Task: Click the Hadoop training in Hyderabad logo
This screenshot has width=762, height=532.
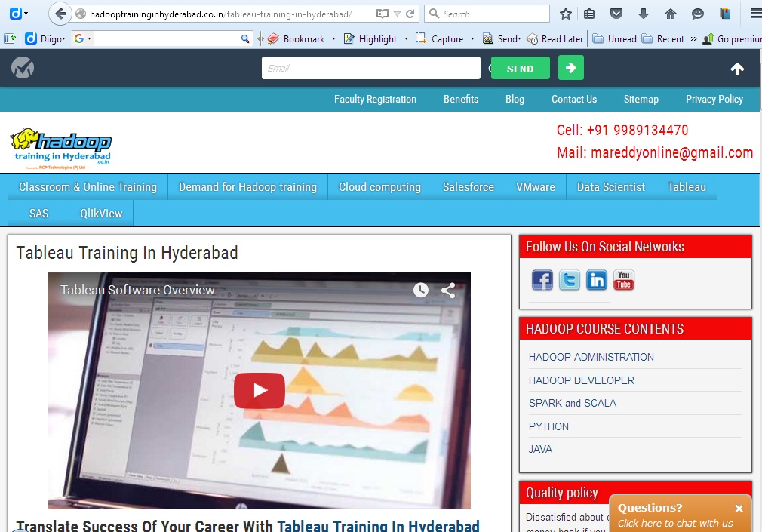Action: [61, 149]
